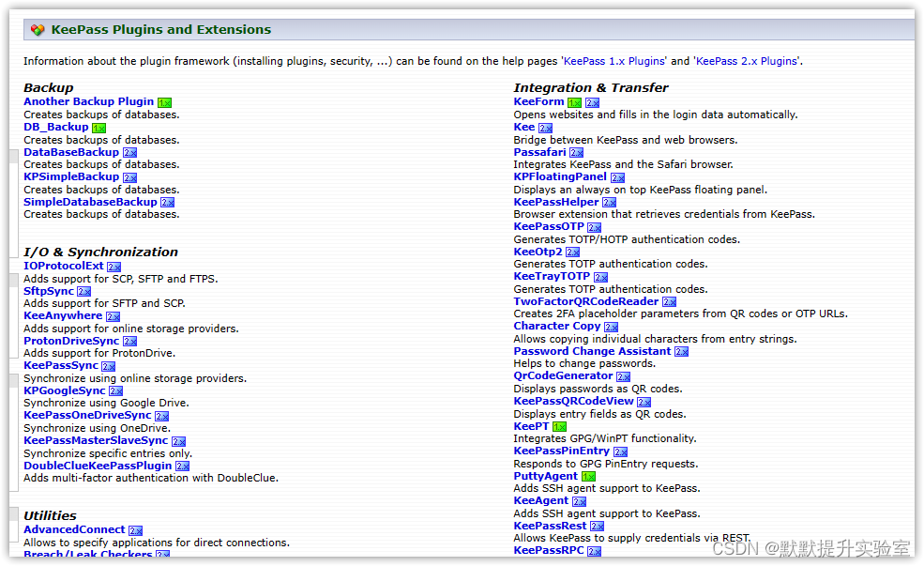
Task: Visit the ProtonDriveSync link
Action: coord(71,341)
